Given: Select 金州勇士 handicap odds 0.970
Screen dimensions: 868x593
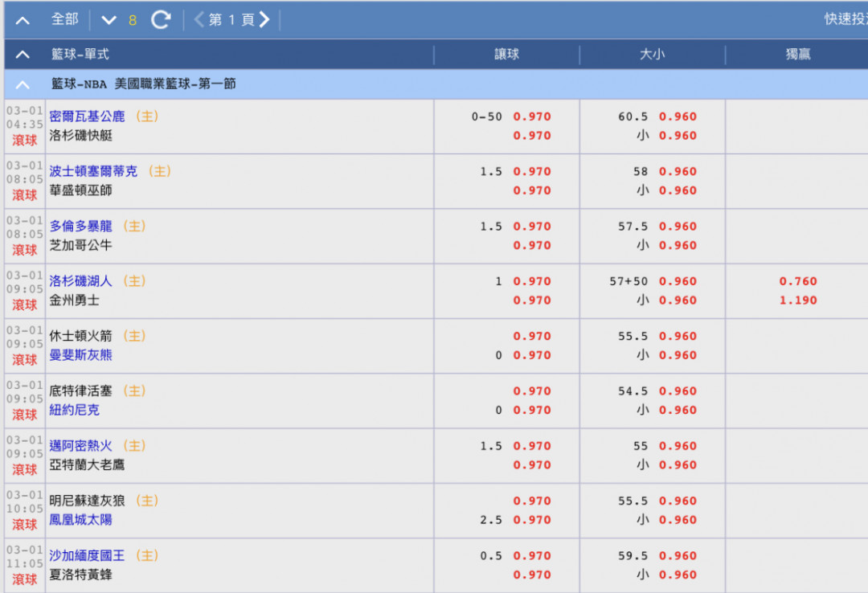Looking at the screenshot, I should 532,300.
